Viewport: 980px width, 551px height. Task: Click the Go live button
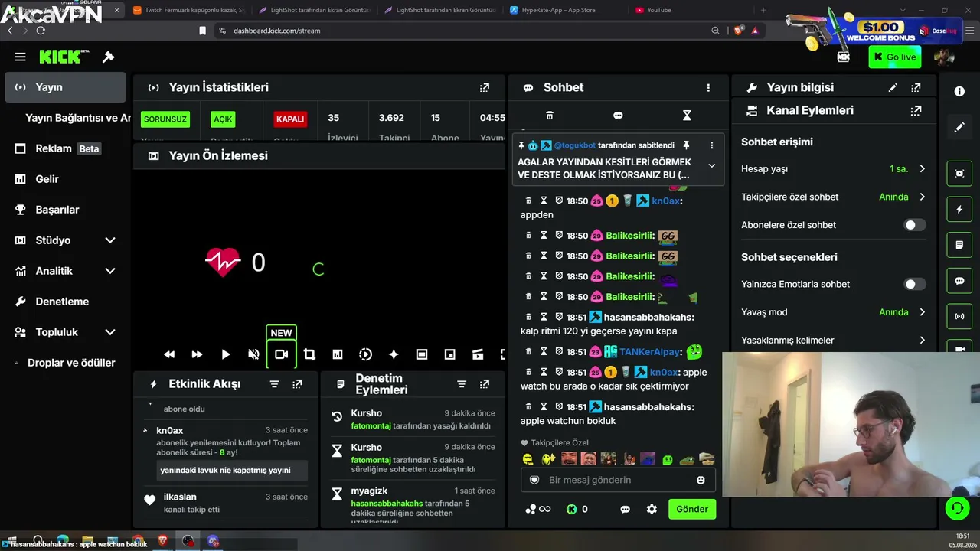(894, 57)
